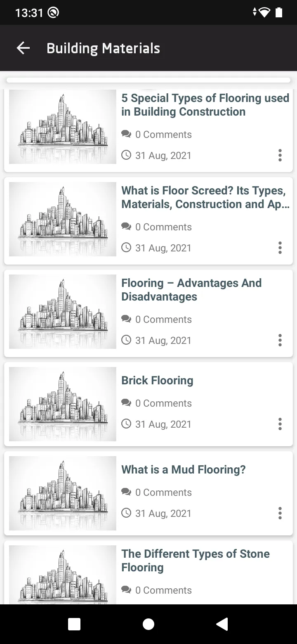Select the Building Materials header title

103,48
